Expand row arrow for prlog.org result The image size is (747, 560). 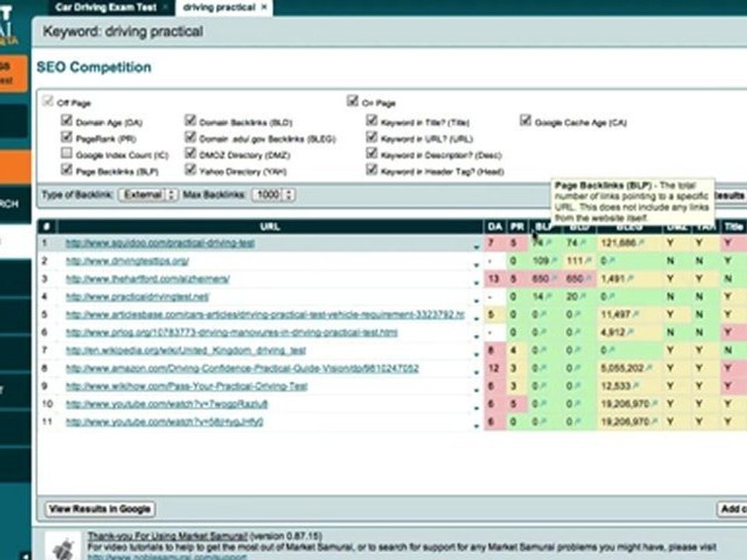coord(476,336)
